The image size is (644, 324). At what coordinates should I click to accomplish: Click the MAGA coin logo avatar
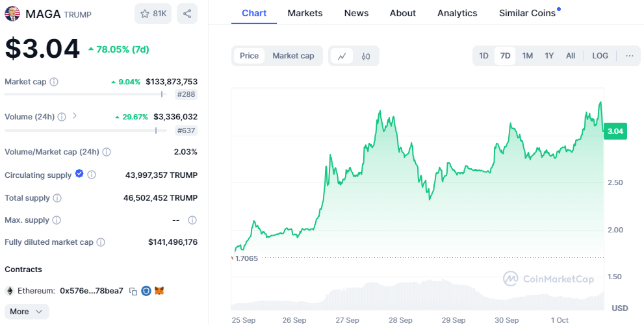click(12, 14)
